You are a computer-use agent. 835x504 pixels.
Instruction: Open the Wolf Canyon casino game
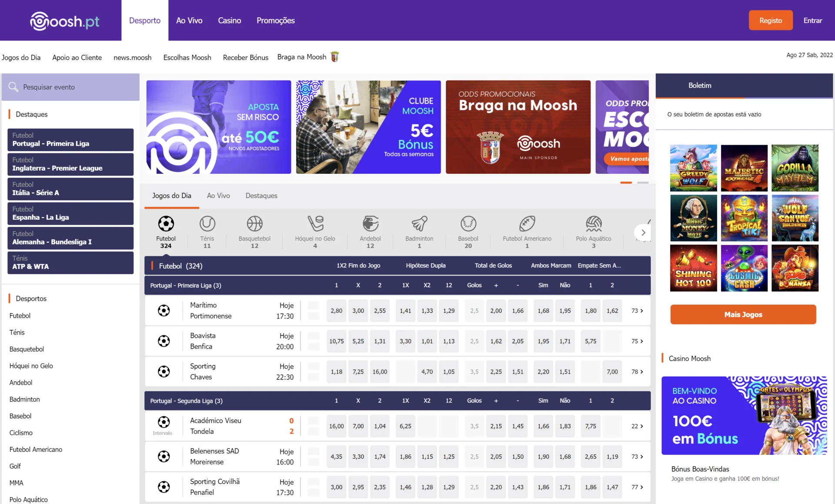pyautogui.click(x=795, y=218)
